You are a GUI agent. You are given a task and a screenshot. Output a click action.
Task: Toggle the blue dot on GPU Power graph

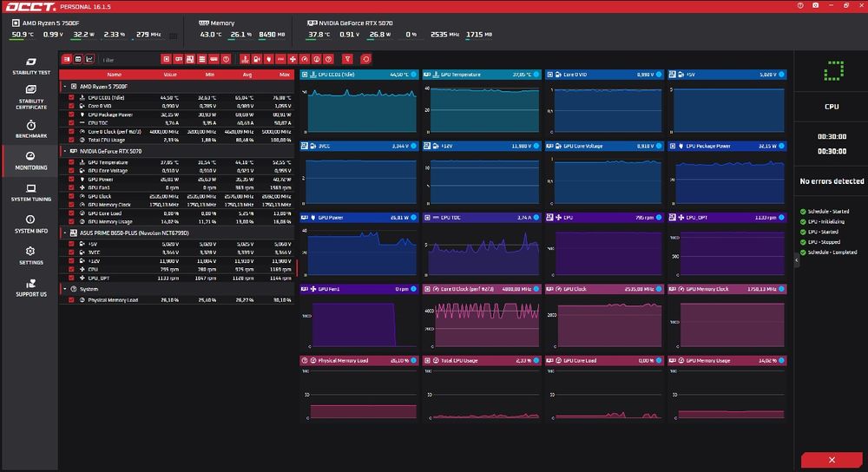pyautogui.click(x=413, y=218)
